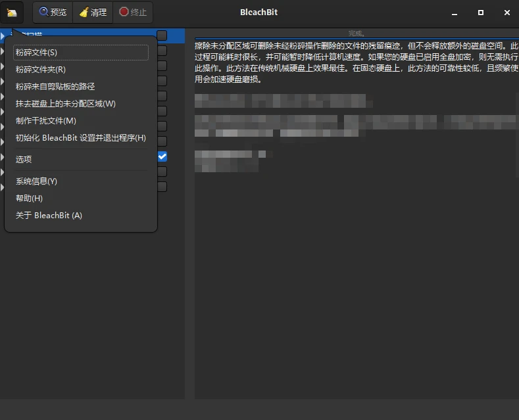Viewport: 519px width, 420px height.
Task: Open 选项 from the menu
Action: click(x=80, y=160)
